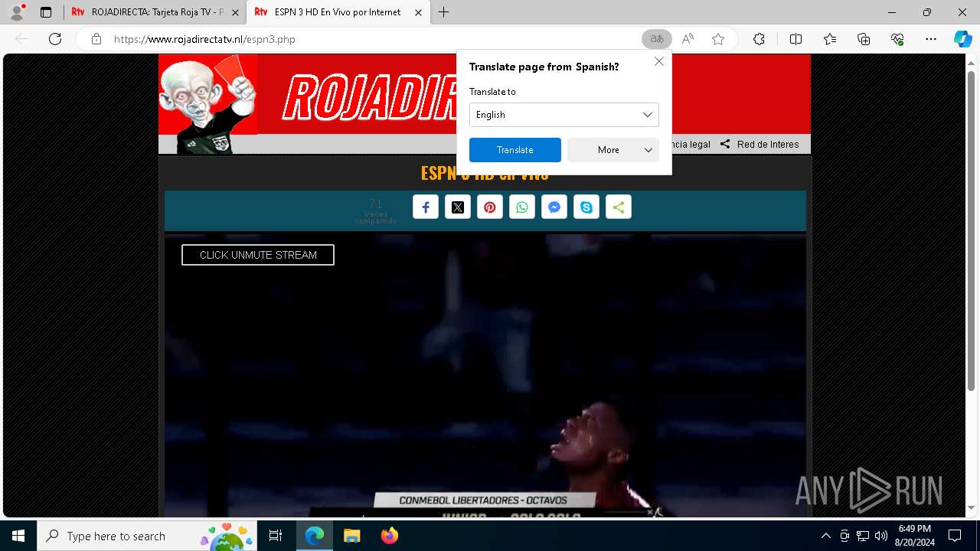This screenshot has height=551, width=980.
Task: Show hidden system tray icons
Action: pos(825,536)
